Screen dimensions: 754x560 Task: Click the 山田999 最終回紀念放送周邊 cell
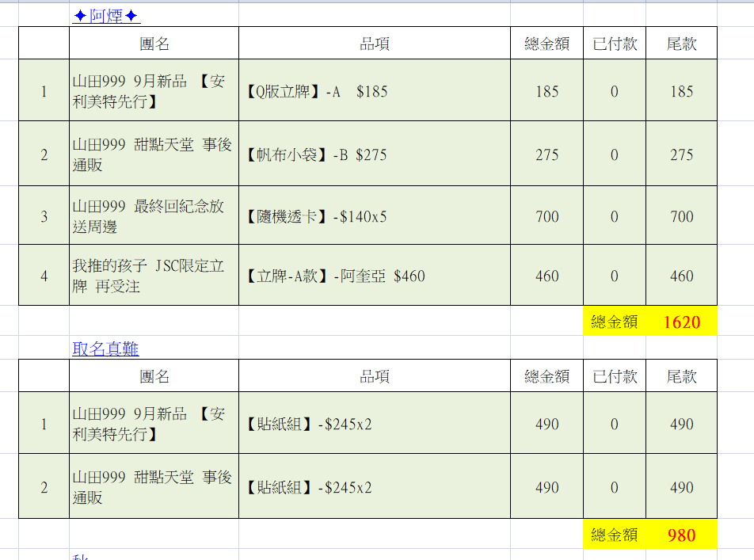(154, 215)
